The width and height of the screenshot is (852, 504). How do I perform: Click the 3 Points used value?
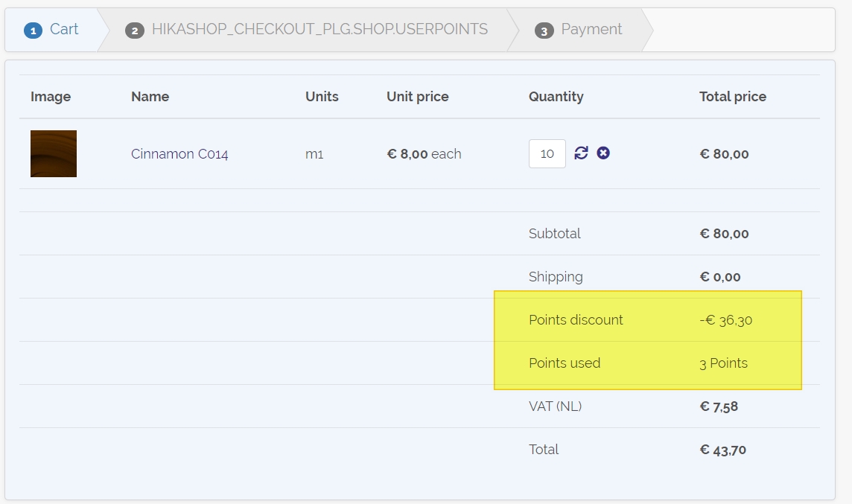723,363
